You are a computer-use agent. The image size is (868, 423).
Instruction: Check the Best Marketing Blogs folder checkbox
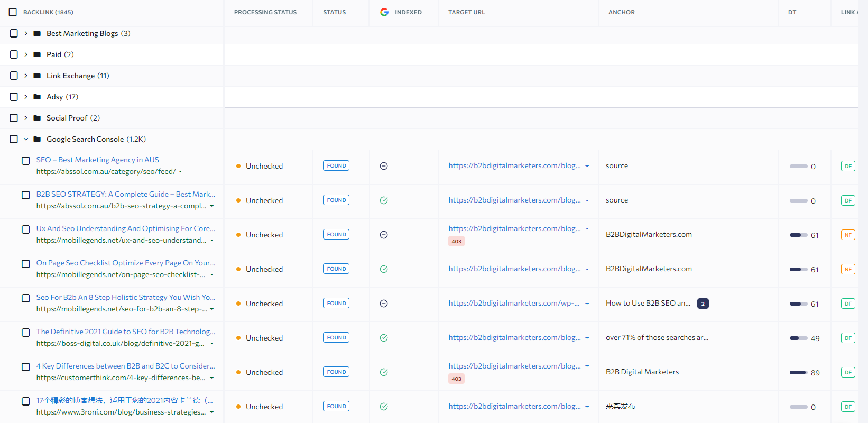[14, 33]
